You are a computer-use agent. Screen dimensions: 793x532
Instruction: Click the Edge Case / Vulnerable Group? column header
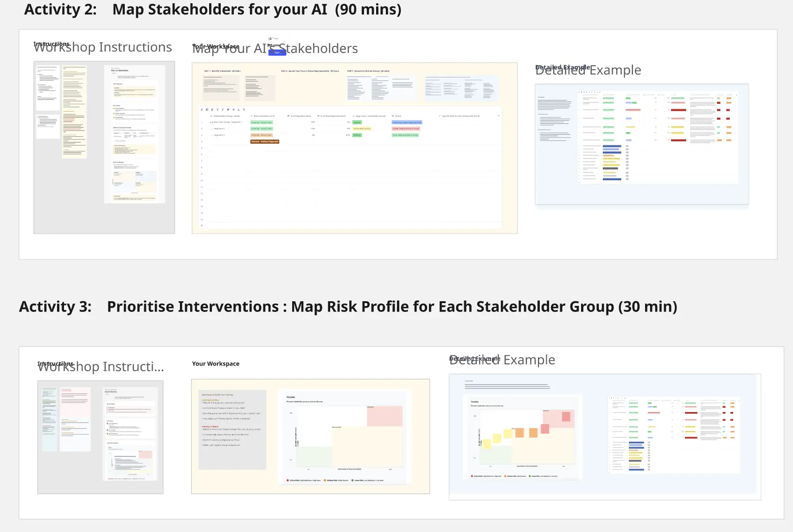tap(369, 116)
